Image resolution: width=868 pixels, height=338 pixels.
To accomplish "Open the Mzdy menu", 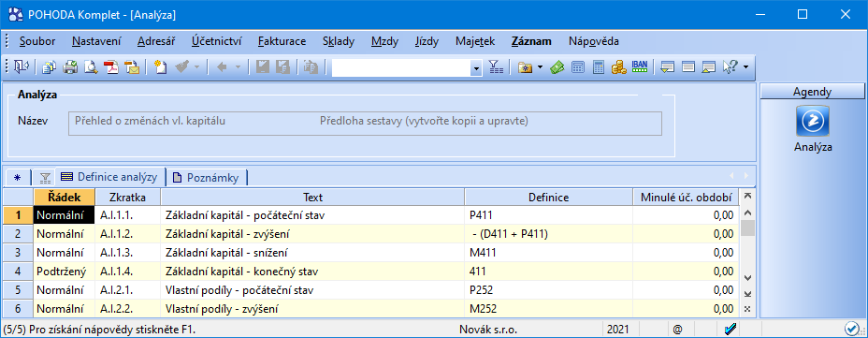I will point(384,41).
